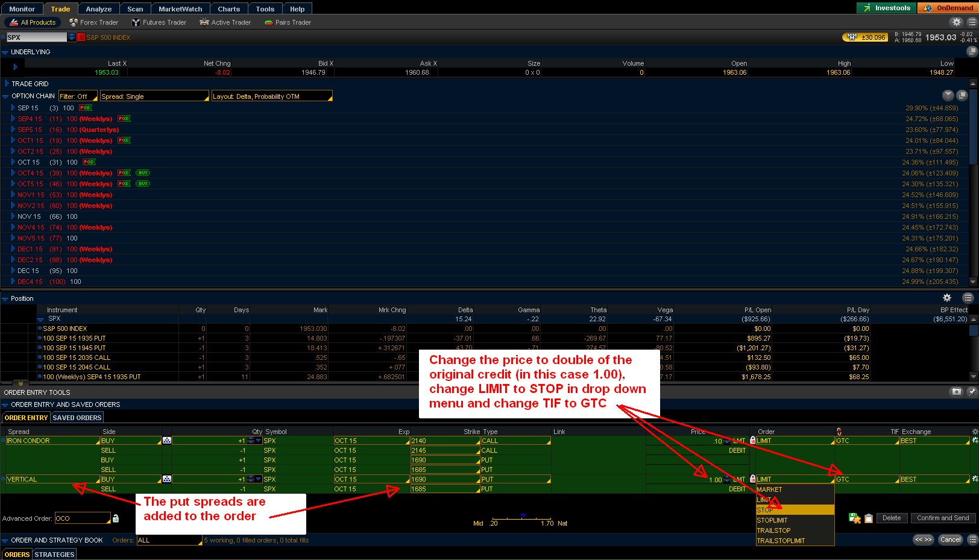This screenshot has height=560, width=979.
Task: Click the lock icon beside the 1.00 price
Action: tap(752, 479)
